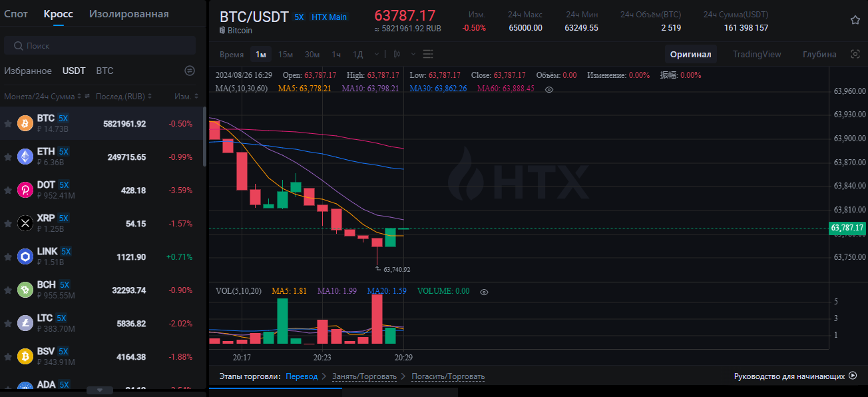The image size is (868, 397).
Task: Star the ETH pair in the list
Action: [8, 157]
